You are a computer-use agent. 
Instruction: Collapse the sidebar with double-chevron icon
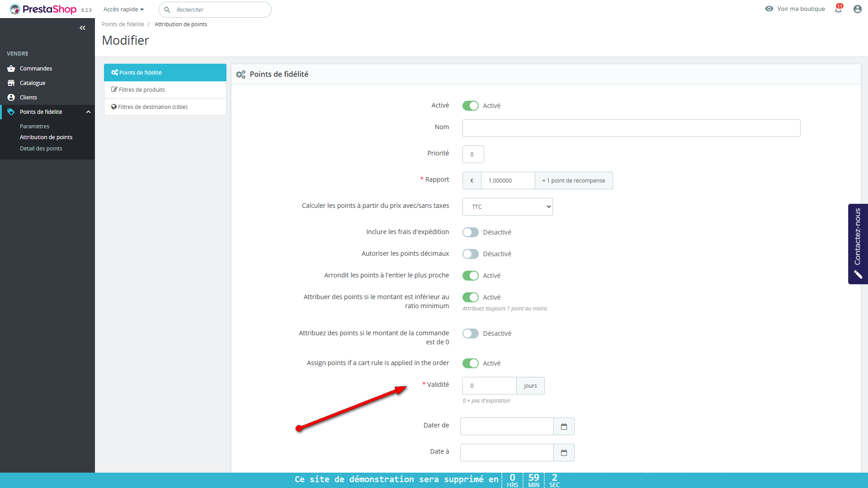[x=82, y=28]
